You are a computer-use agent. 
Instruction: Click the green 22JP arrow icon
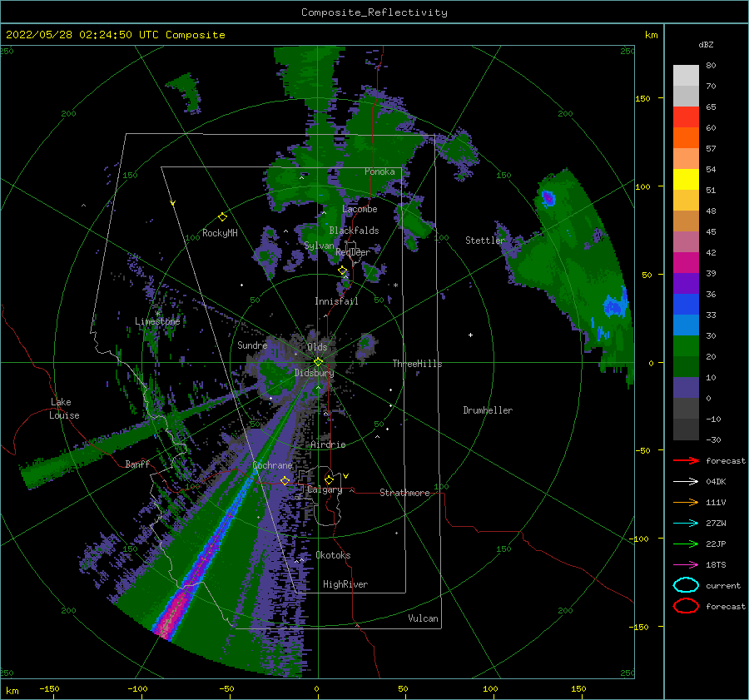(x=686, y=544)
